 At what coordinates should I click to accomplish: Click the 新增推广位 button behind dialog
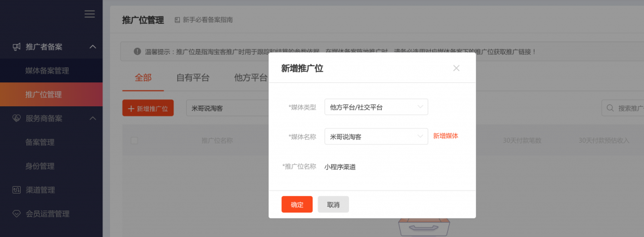pyautogui.click(x=148, y=108)
